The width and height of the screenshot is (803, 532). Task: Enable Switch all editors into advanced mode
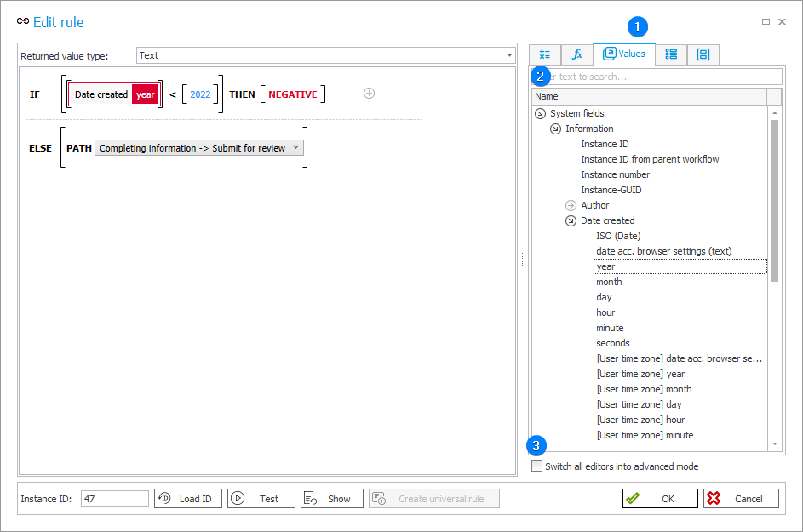(536, 466)
